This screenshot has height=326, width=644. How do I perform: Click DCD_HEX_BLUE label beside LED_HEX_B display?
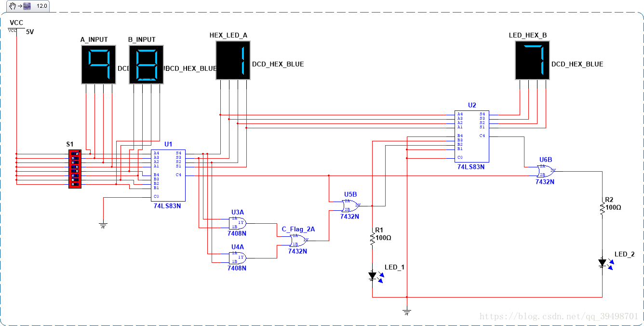pyautogui.click(x=577, y=64)
